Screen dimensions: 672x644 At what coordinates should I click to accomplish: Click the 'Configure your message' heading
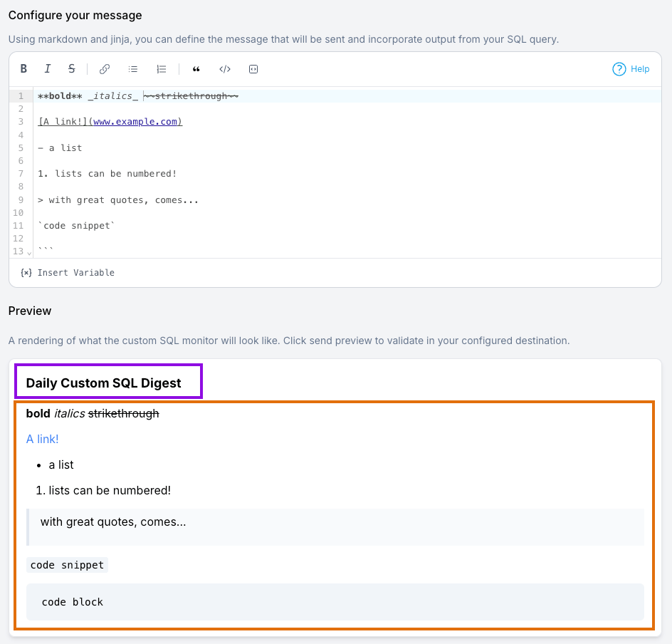(x=75, y=16)
